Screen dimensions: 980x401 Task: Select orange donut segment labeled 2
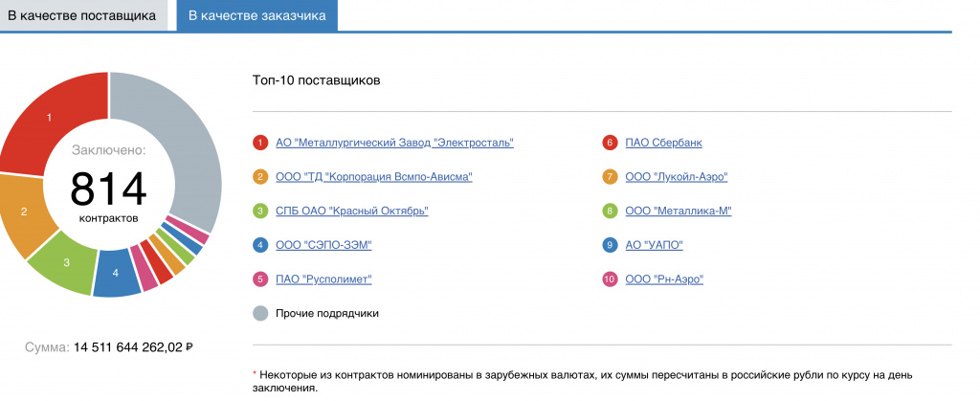(x=24, y=212)
